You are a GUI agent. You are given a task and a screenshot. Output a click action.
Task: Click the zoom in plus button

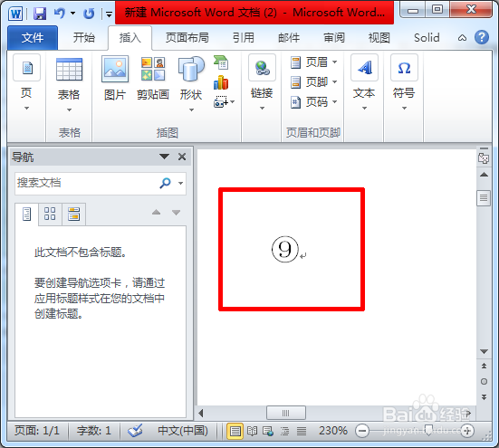pyautogui.click(x=467, y=431)
